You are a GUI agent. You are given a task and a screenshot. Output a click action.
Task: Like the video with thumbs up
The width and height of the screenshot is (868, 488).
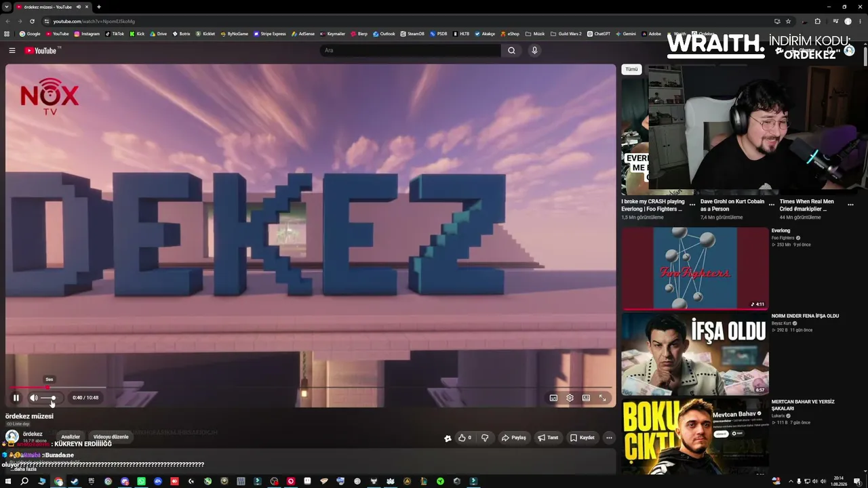465,438
